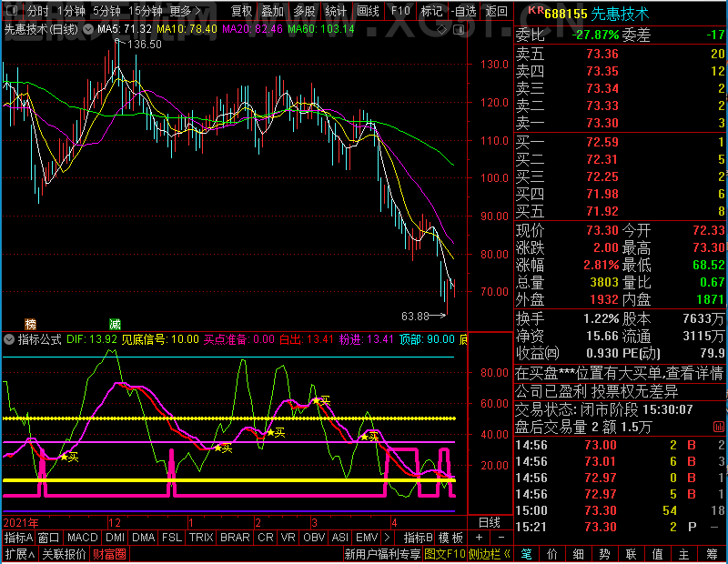The height and width of the screenshot is (564, 728).
Task: Open the 多股 multi-stock view
Action: pos(304,11)
